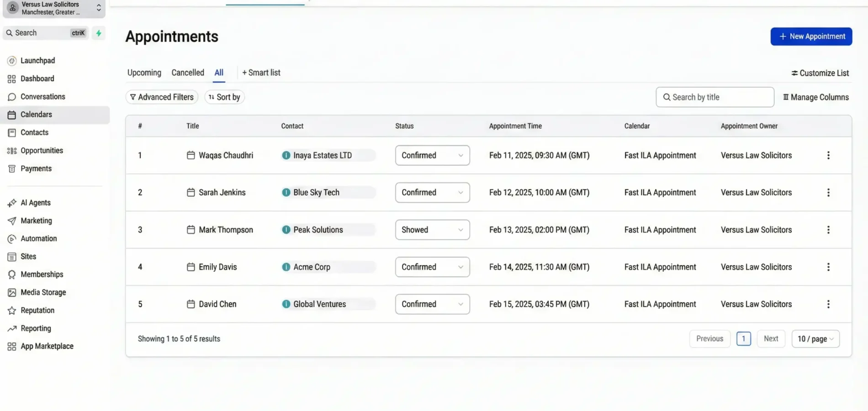Select the Automation icon
Screen dimensions: 868x411
[11, 238]
